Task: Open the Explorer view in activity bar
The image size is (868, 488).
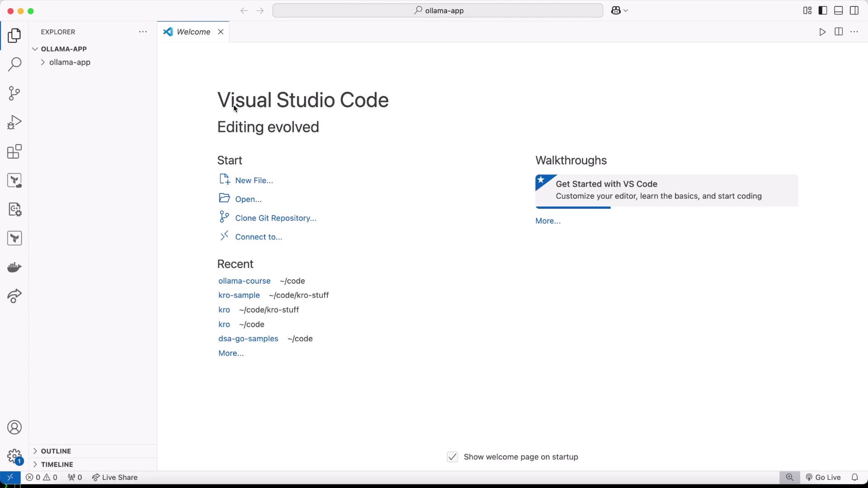Action: 14,35
